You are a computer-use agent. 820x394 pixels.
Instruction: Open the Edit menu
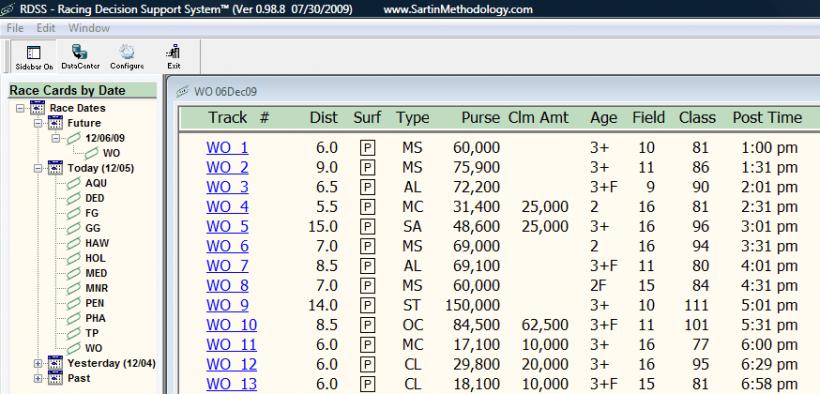point(46,28)
